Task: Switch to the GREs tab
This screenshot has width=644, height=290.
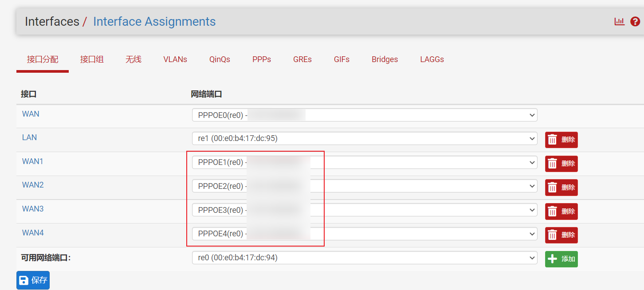Action: (302, 59)
